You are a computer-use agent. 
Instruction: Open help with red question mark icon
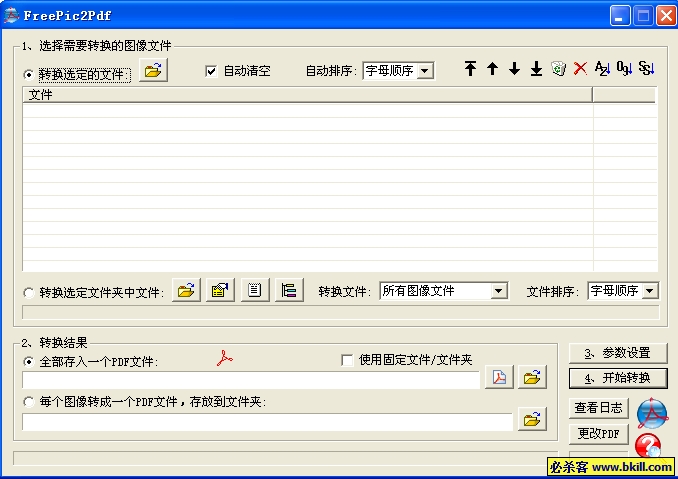[x=648, y=445]
